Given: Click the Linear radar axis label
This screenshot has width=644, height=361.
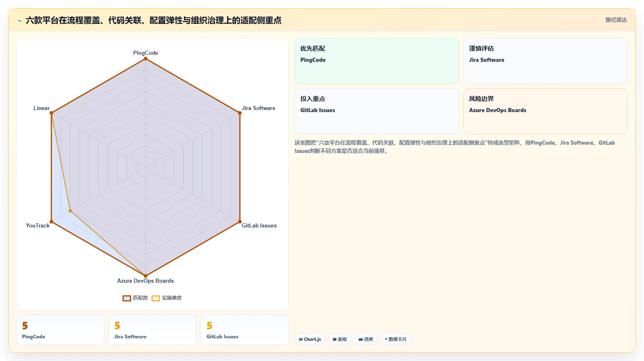Looking at the screenshot, I should pyautogui.click(x=41, y=108).
